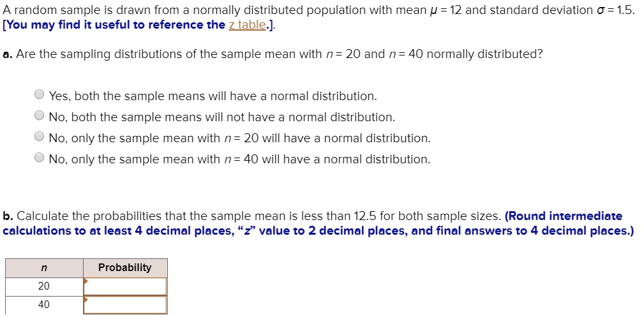Image resolution: width=644 pixels, height=317 pixels.
Task: Click the Probability input field for n = 20
Action: (x=125, y=286)
